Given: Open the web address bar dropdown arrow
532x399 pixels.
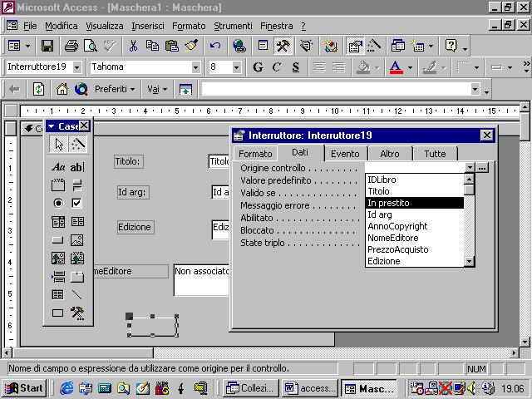Looking at the screenshot, I should point(475,89).
